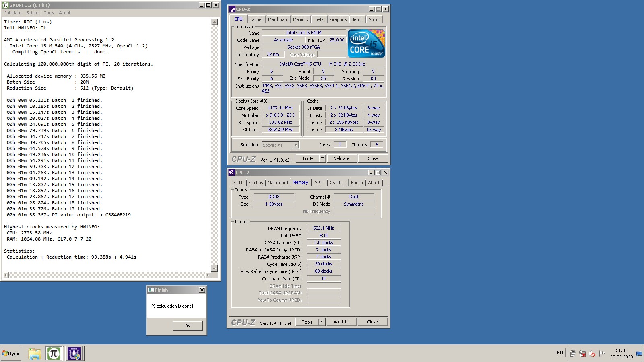Click the Intel Core i5 logo image
Image resolution: width=644 pixels, height=362 pixels.
click(x=366, y=43)
